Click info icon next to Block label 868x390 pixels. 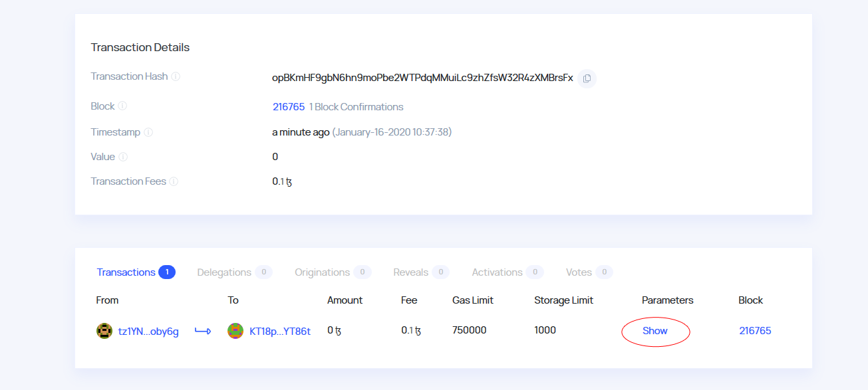click(122, 106)
